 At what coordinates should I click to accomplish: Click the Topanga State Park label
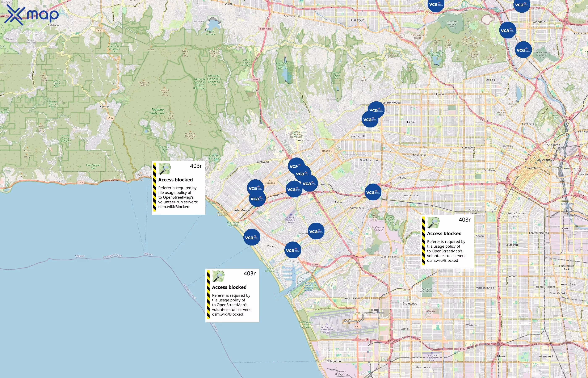[157, 112]
